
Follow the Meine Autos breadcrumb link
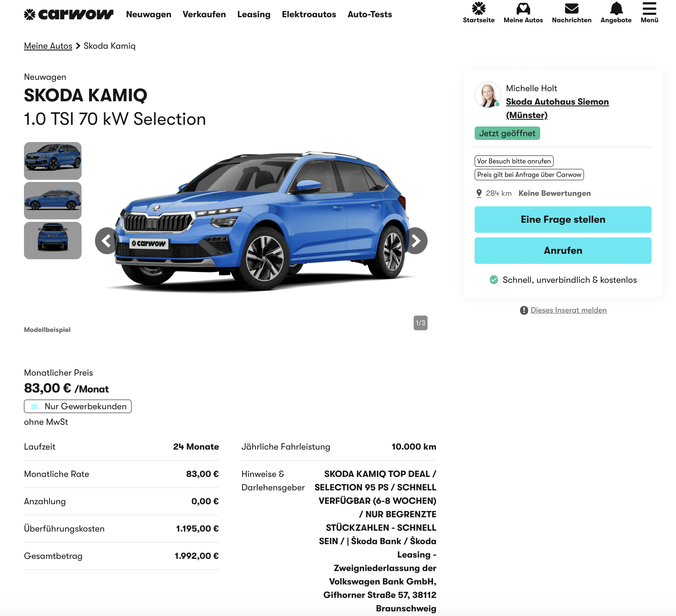[x=48, y=46]
